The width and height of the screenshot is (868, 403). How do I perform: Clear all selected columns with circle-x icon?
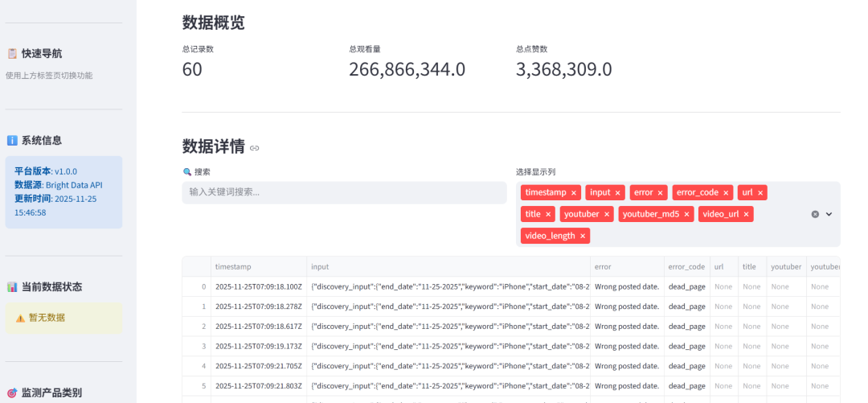[x=815, y=214]
